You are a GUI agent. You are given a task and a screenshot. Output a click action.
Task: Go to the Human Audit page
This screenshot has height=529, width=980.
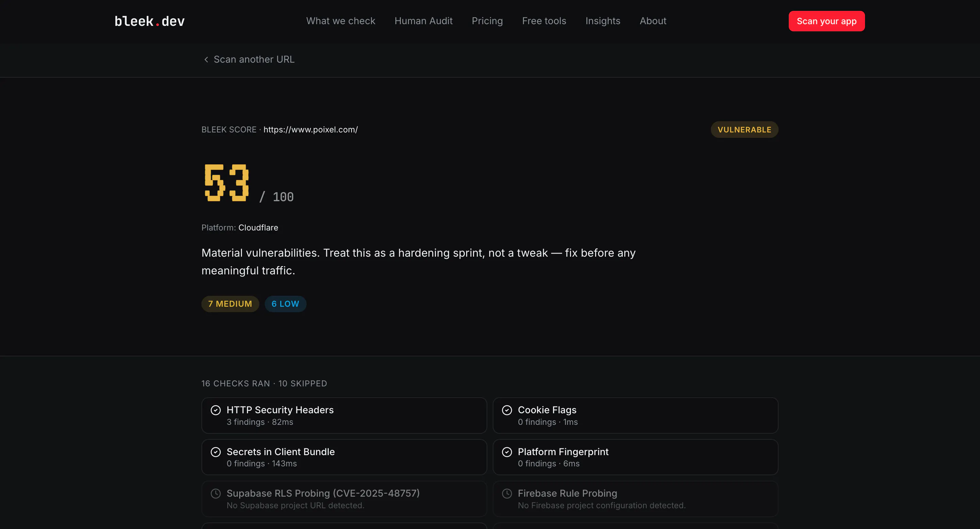pyautogui.click(x=423, y=21)
